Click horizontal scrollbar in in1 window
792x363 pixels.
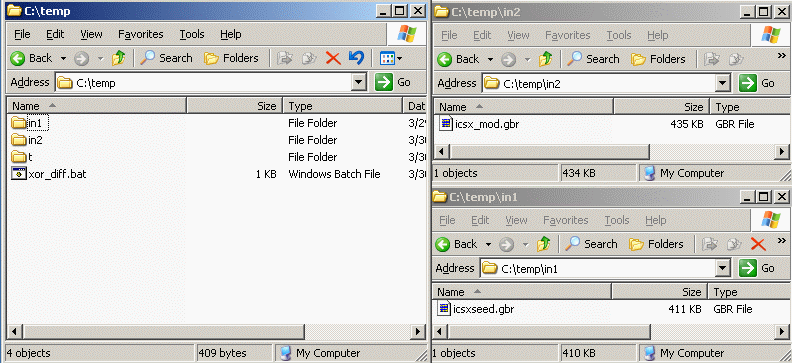(x=549, y=332)
